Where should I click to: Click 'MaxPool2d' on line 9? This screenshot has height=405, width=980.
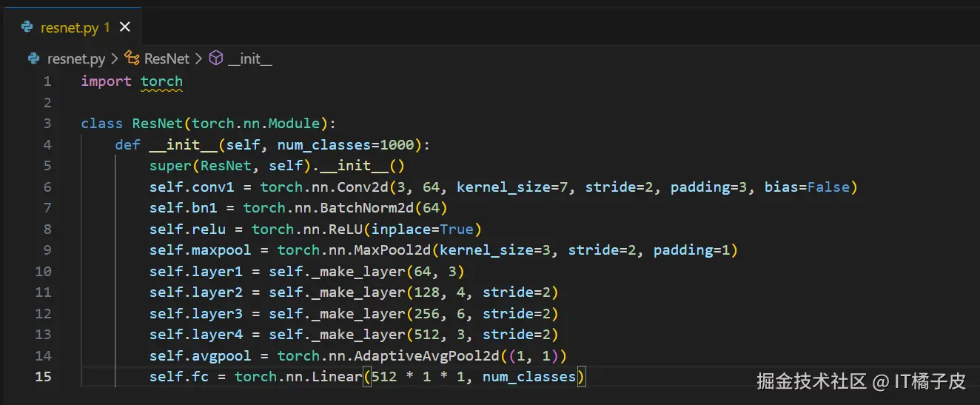click(x=392, y=250)
